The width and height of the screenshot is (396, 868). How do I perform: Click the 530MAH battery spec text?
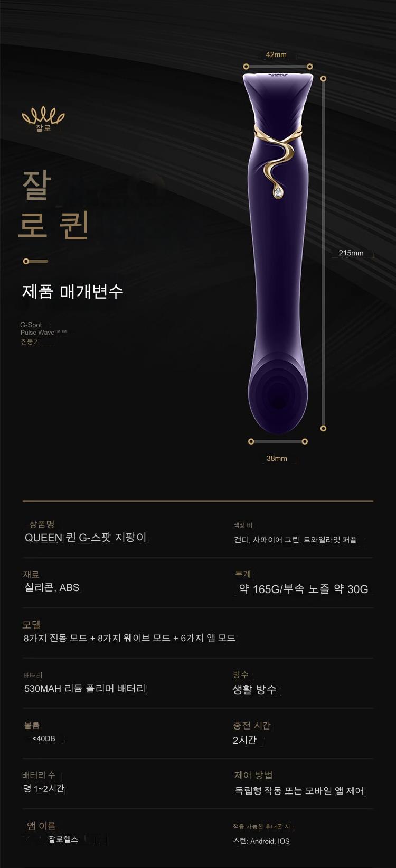(85, 689)
